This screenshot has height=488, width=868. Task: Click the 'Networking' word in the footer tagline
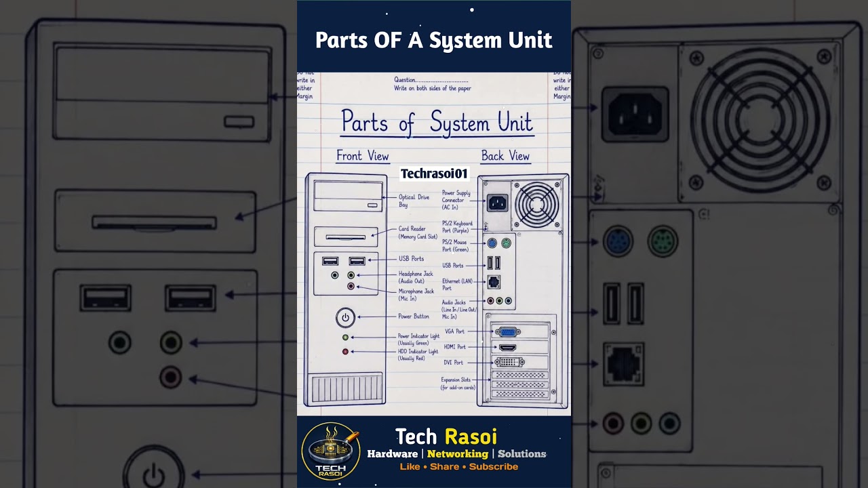coord(458,453)
